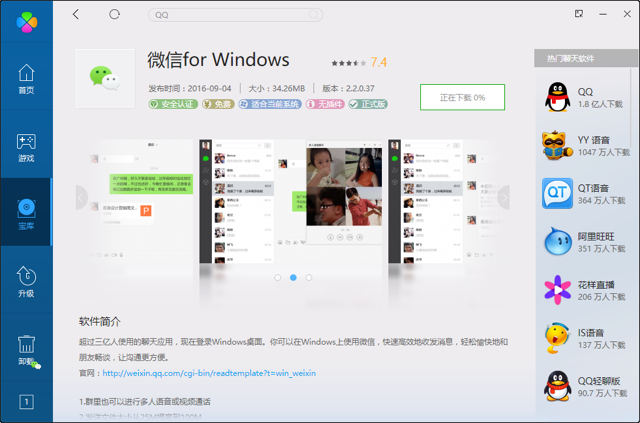Image resolution: width=640 pixels, height=423 pixels.
Task: Click the 适合当前系统 badge
Action: 270,104
